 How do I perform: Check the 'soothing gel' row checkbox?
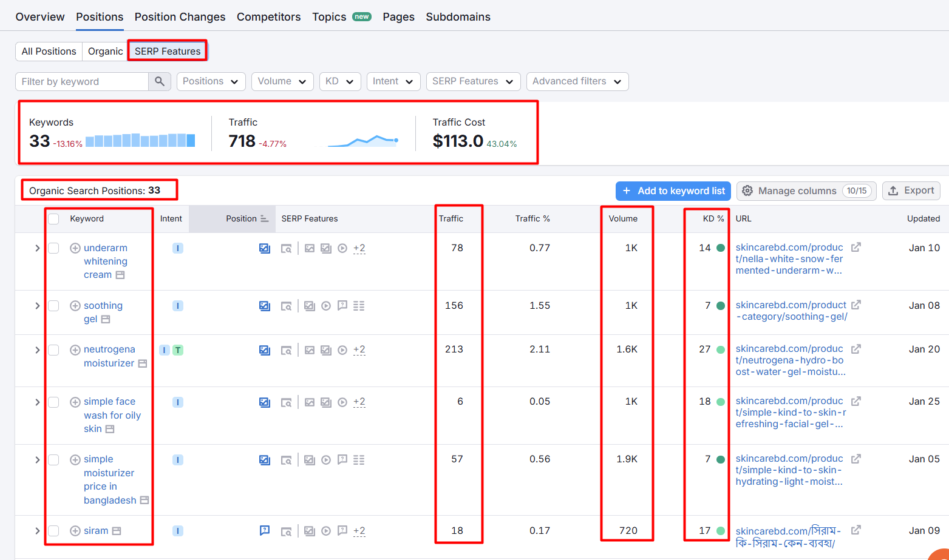point(53,306)
